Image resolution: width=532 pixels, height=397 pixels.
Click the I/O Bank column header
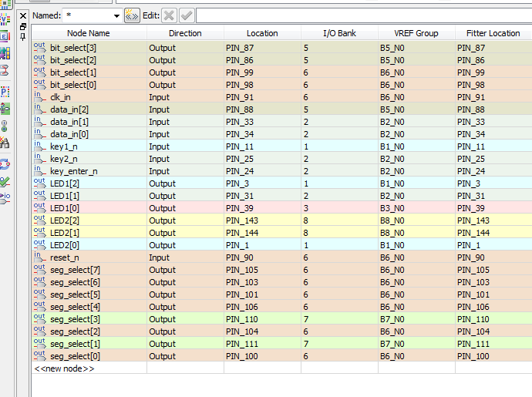[339, 33]
